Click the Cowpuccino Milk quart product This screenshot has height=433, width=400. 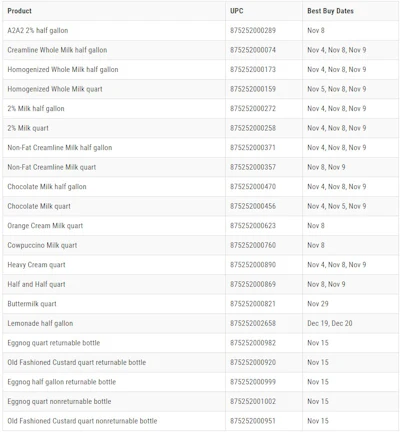(42, 245)
